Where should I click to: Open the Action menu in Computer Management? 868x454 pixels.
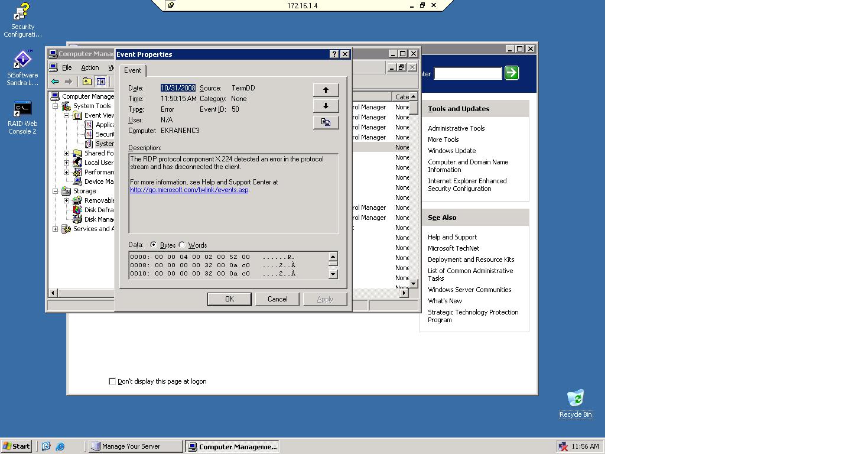click(90, 67)
